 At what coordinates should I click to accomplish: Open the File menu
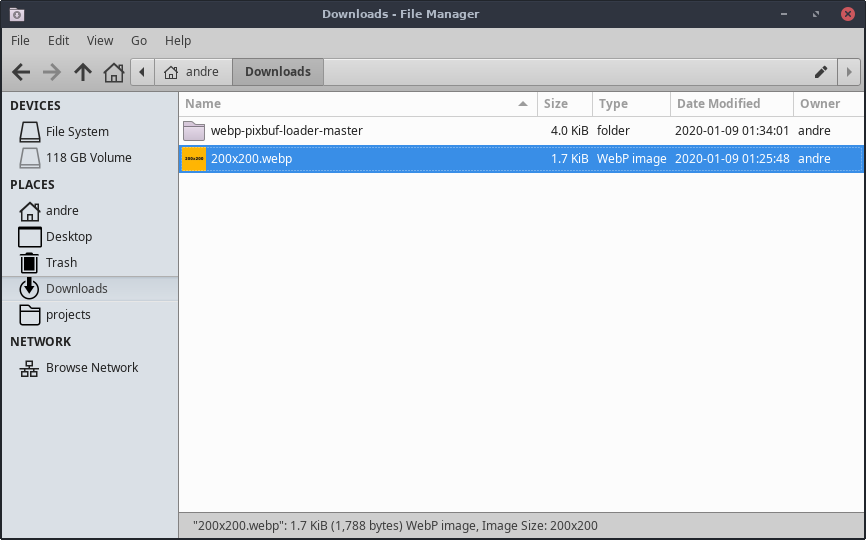tap(20, 41)
